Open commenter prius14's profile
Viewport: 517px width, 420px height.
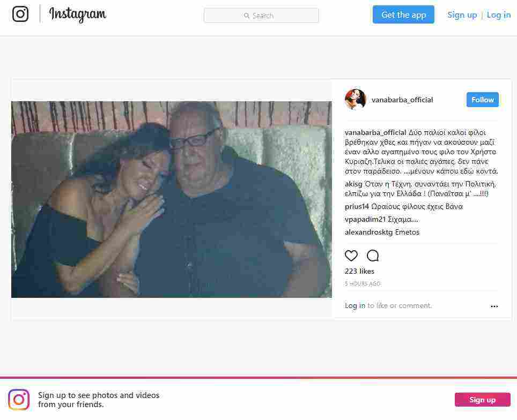pos(357,207)
